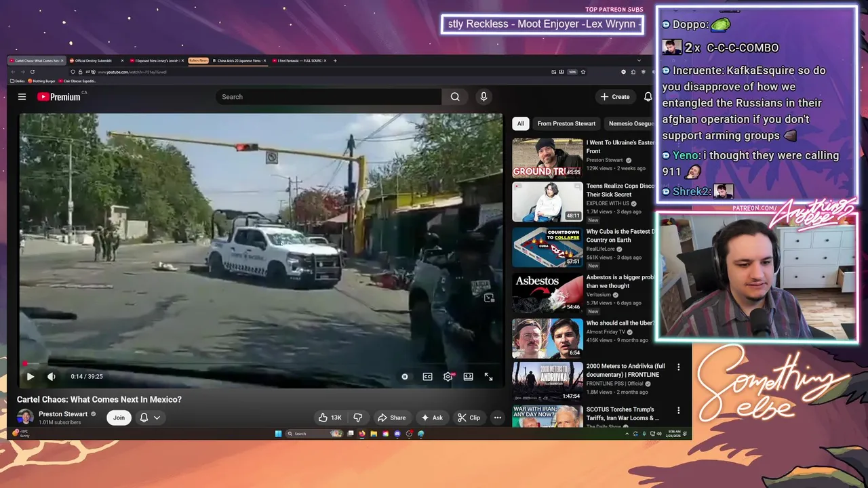Open options for 2000 Meters to Andriivka
Image resolution: width=868 pixels, height=488 pixels.
coord(678,367)
